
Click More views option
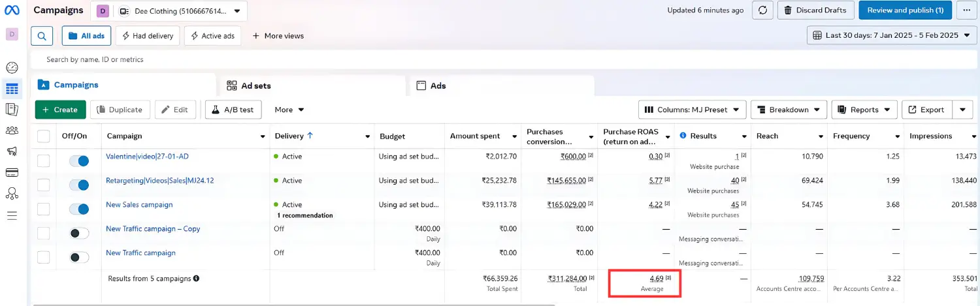pyautogui.click(x=278, y=36)
